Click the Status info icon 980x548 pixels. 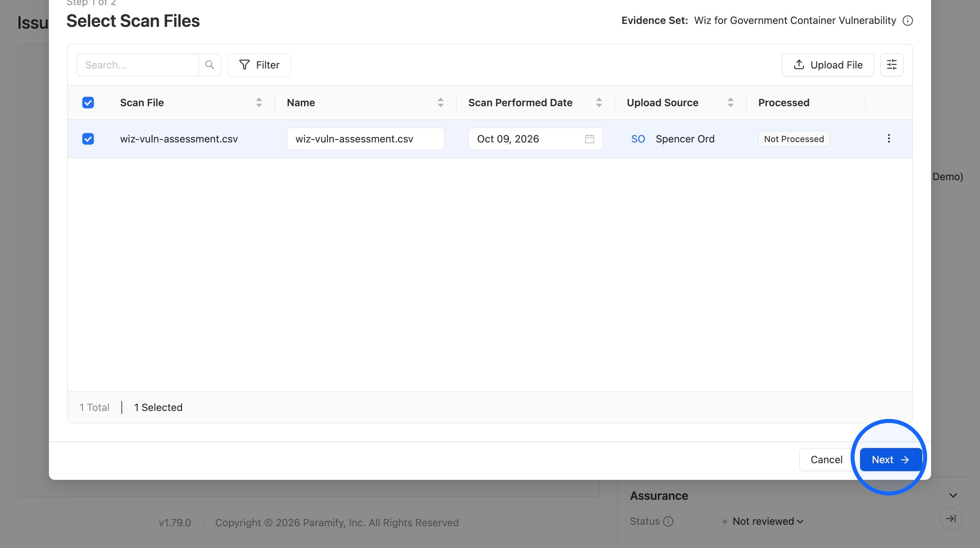click(668, 521)
